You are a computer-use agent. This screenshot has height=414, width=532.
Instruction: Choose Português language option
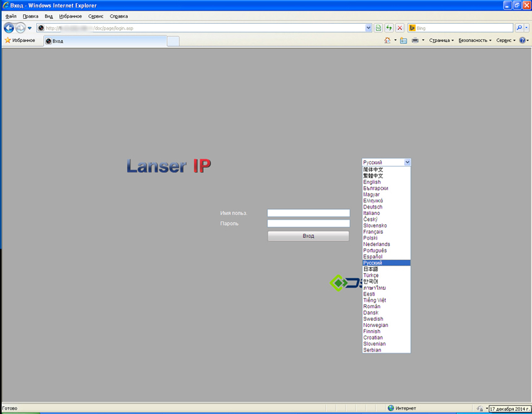(x=386, y=251)
